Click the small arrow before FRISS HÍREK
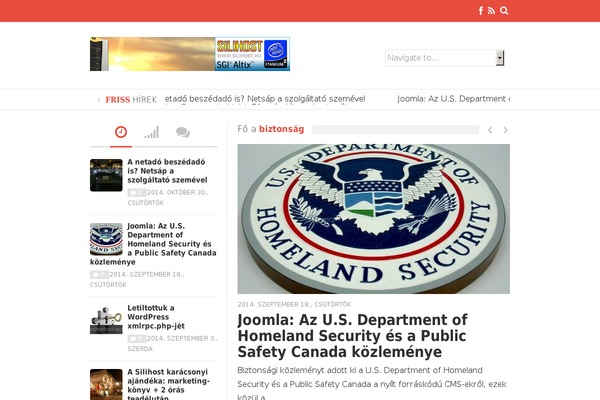This screenshot has height=400, width=600. tap(99, 100)
